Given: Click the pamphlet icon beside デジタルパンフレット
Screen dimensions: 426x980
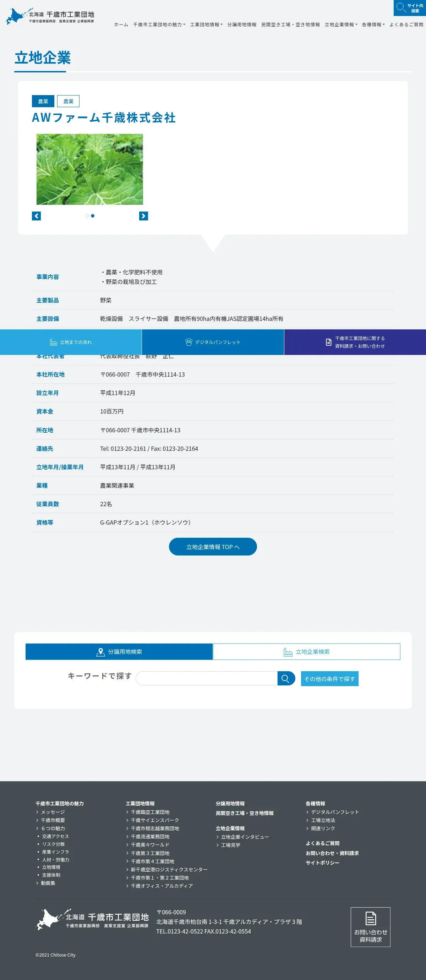Looking at the screenshot, I should click(189, 342).
